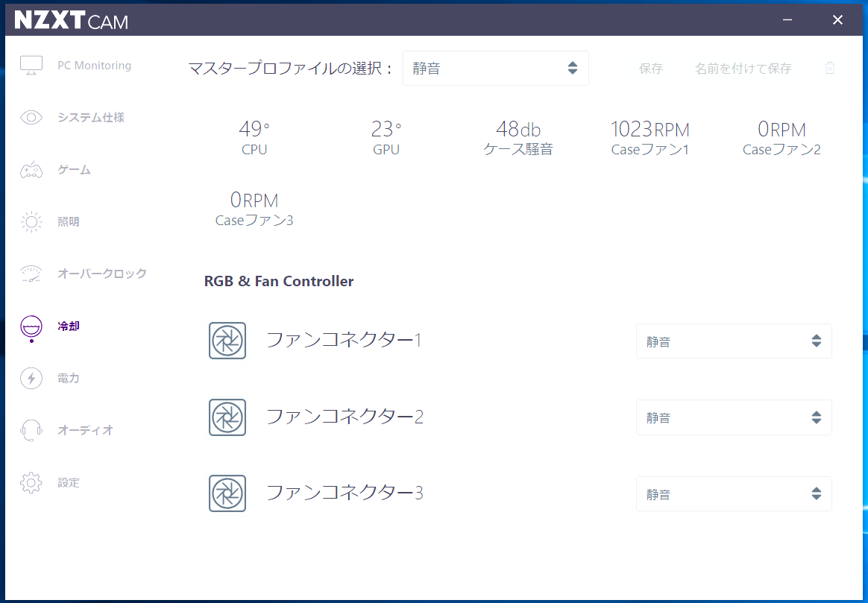
Task: Click the マスタープロファイルの選択 label
Action: coord(291,68)
